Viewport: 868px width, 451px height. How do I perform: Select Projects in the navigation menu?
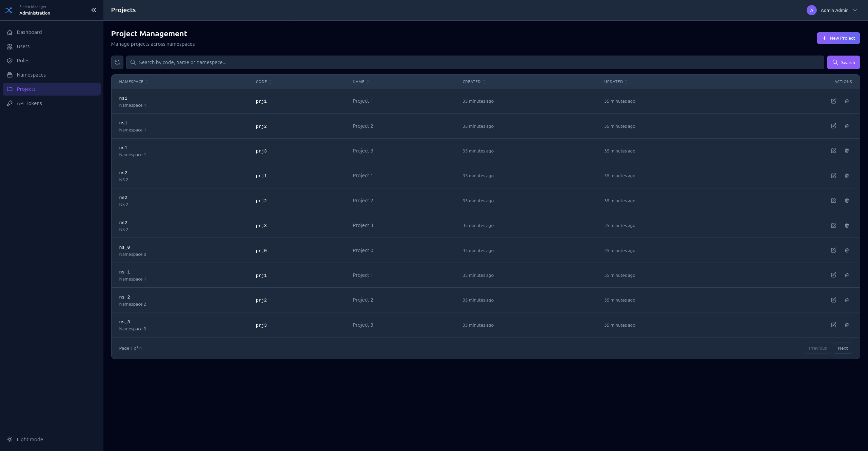pos(26,89)
